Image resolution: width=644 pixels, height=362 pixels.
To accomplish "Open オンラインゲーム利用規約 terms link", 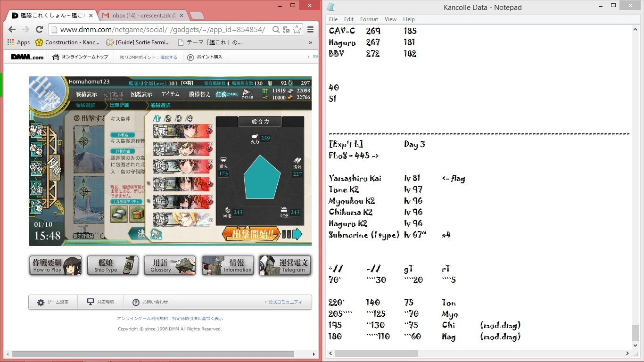I will (x=142, y=319).
